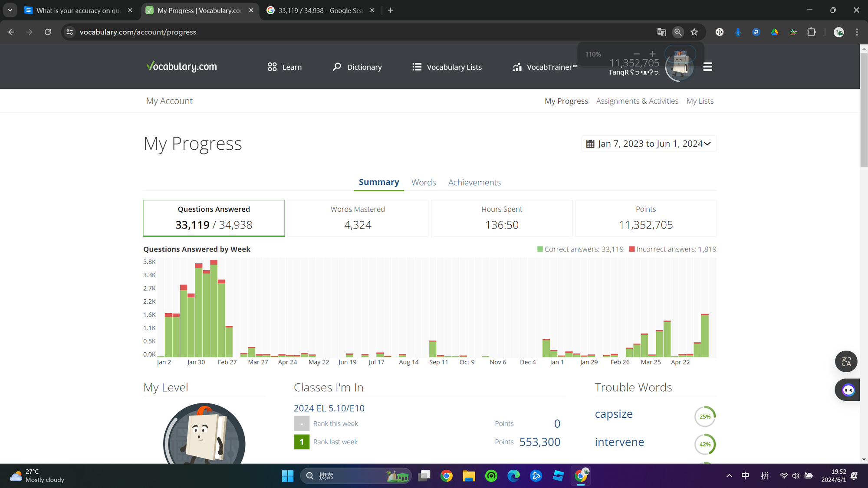Click the Google Drive extension icon
Viewport: 868px width, 488px height.
pos(775,32)
